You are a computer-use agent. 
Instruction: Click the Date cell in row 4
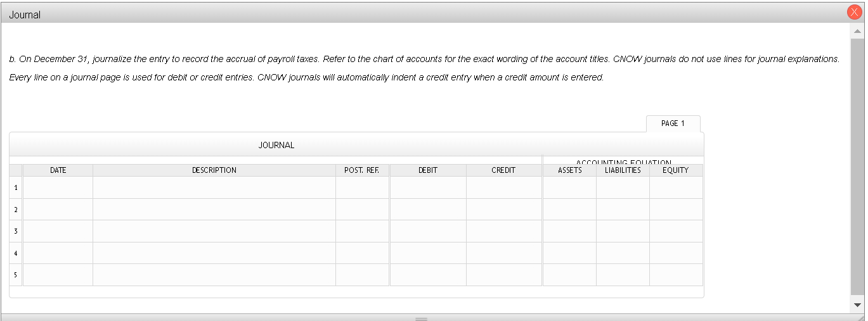click(58, 253)
